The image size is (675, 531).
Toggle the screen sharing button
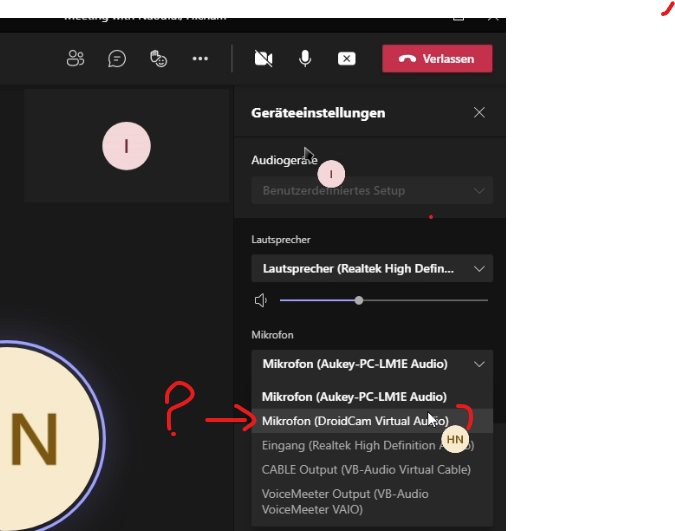pos(346,59)
